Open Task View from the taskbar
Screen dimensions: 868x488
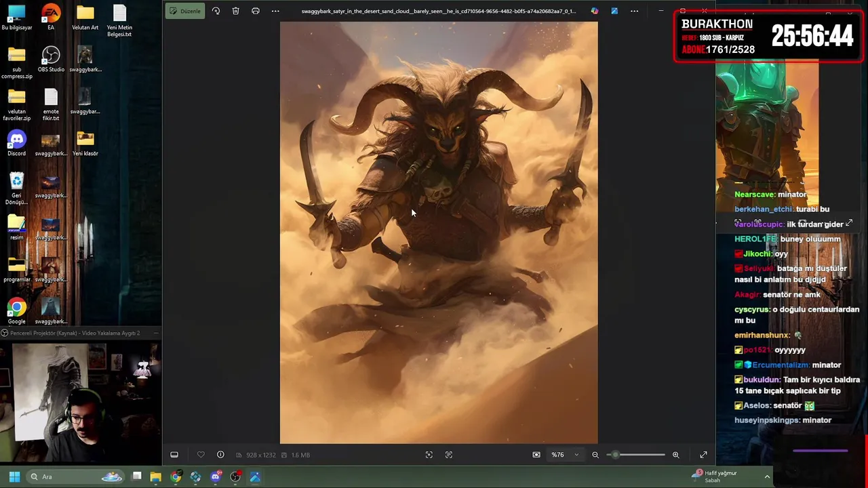(136, 476)
